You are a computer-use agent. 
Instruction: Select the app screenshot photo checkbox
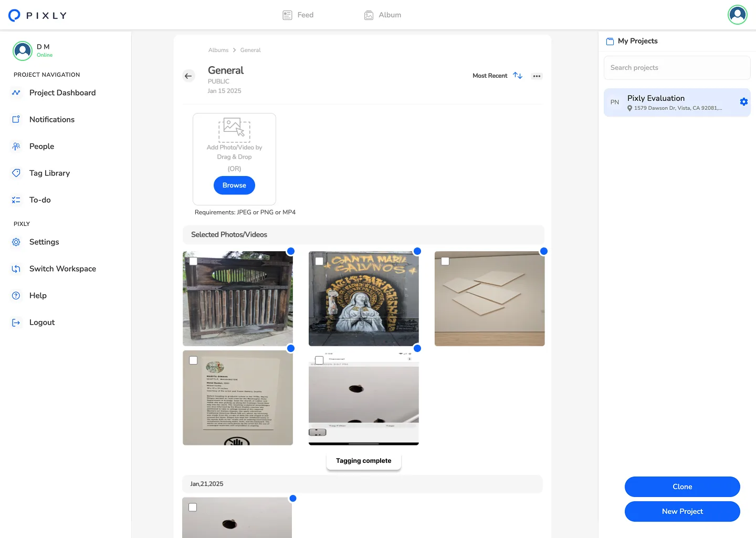(x=319, y=360)
